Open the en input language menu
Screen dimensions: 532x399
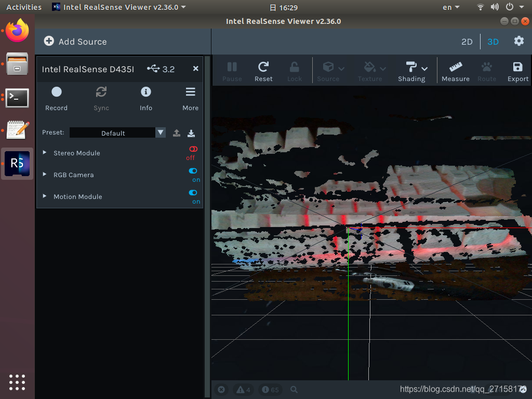451,7
